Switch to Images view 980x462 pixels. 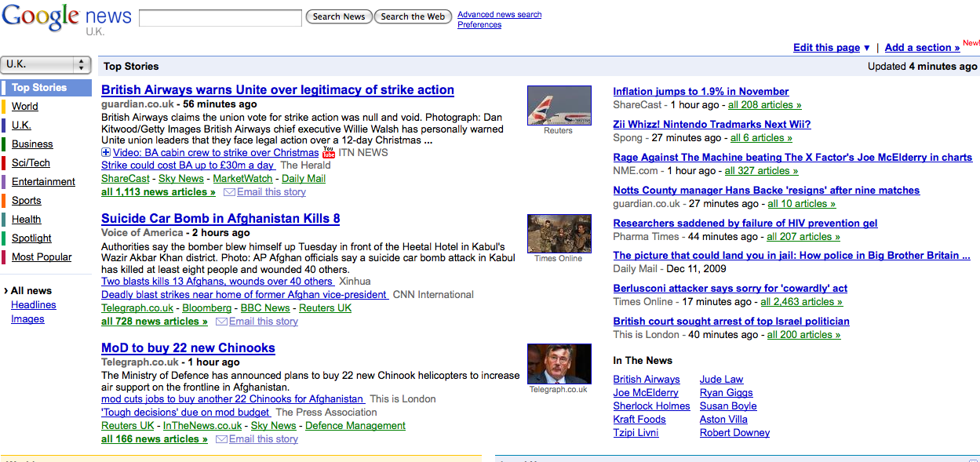(x=27, y=319)
